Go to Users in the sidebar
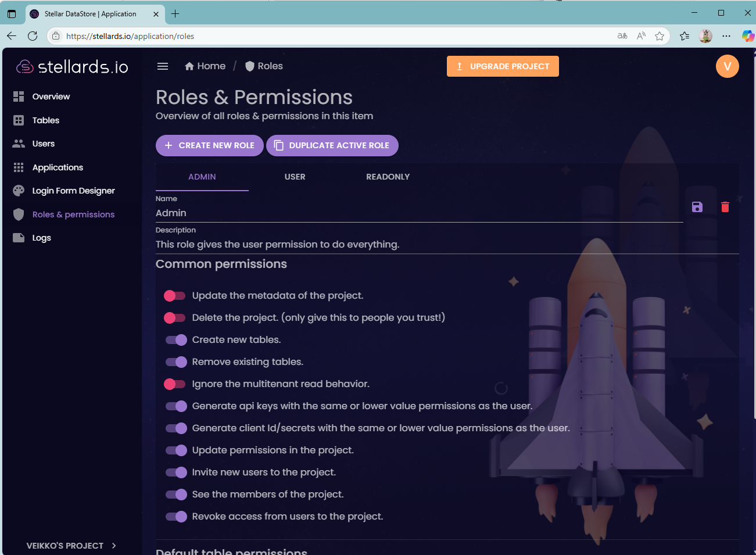This screenshot has height=555, width=756. 43,144
